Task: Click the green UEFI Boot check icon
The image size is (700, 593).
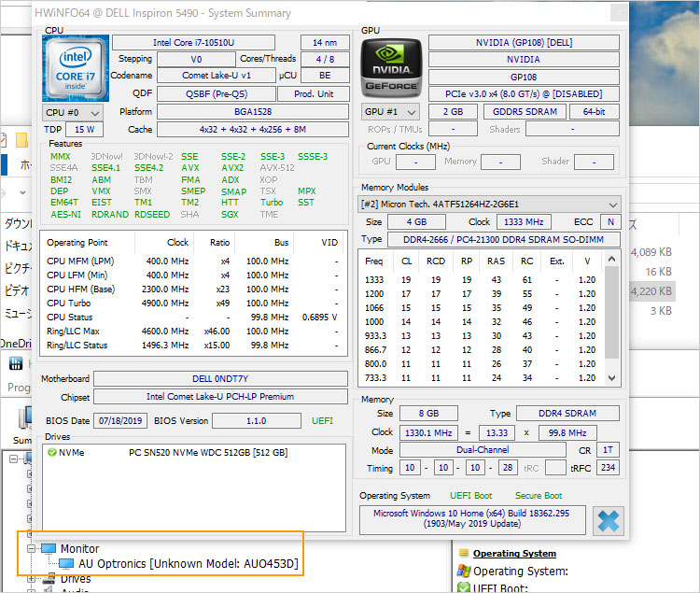Action: pos(464,587)
